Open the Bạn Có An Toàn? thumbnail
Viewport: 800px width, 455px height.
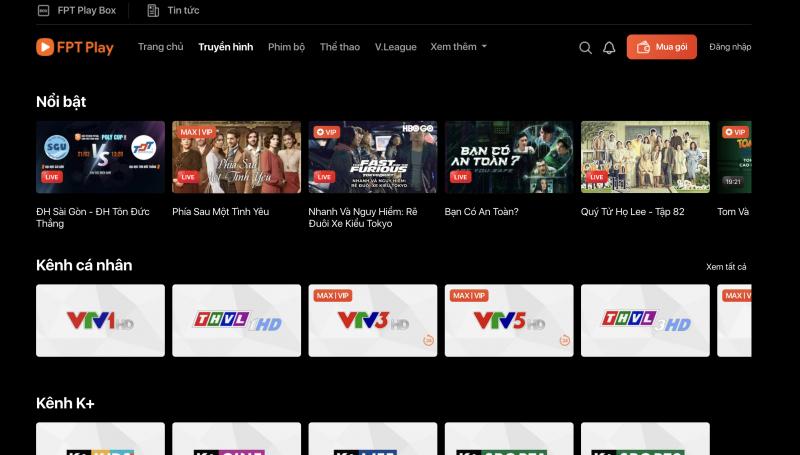[x=509, y=157]
